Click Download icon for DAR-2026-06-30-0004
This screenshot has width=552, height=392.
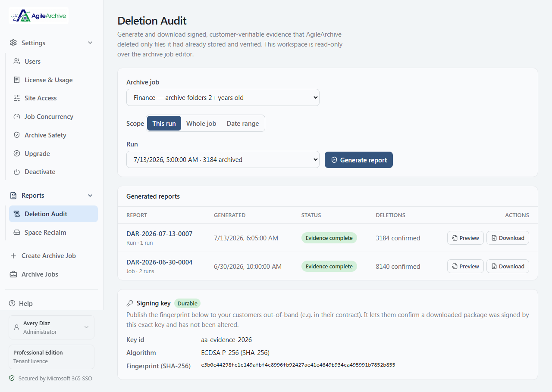(494, 266)
